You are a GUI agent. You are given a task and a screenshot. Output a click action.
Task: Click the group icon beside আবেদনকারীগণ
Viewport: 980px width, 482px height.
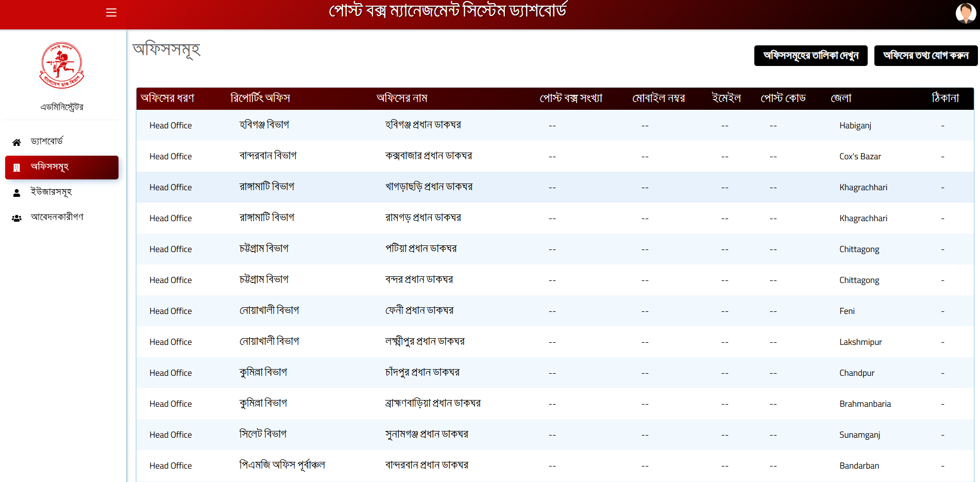(16, 218)
